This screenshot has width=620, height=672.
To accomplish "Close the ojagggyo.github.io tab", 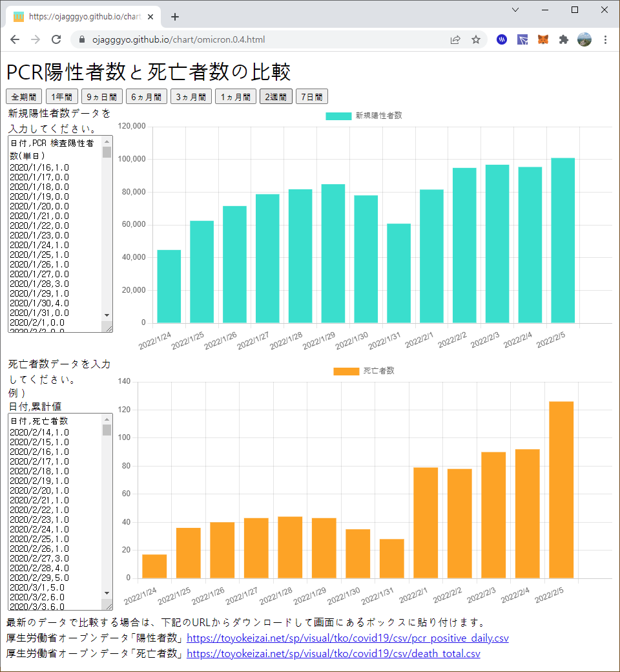I will click(x=150, y=17).
